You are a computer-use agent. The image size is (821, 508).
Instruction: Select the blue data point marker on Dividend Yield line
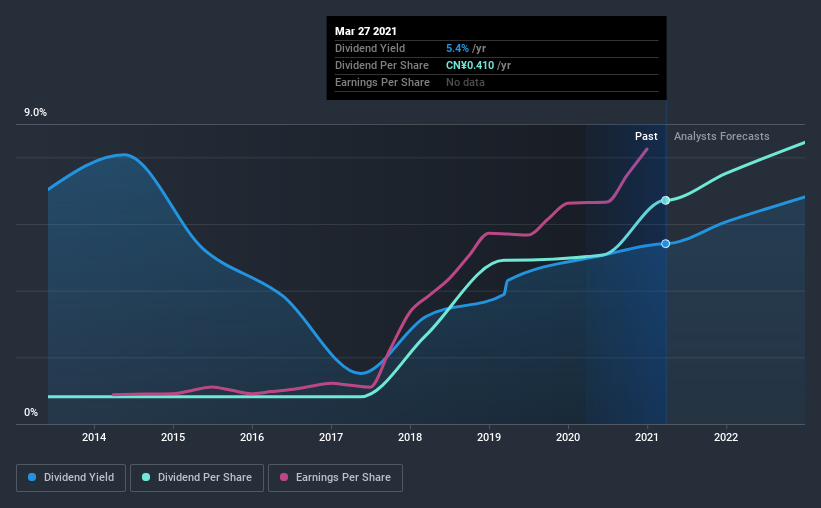[665, 244]
